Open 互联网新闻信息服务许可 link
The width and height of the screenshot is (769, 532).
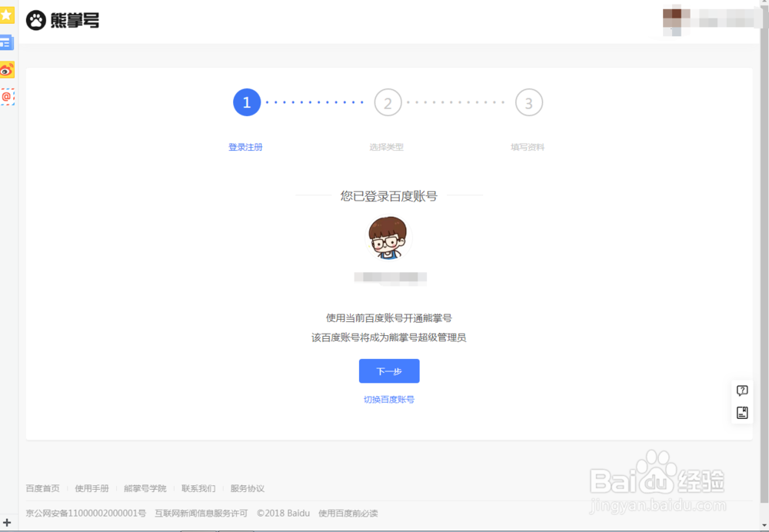coord(201,514)
